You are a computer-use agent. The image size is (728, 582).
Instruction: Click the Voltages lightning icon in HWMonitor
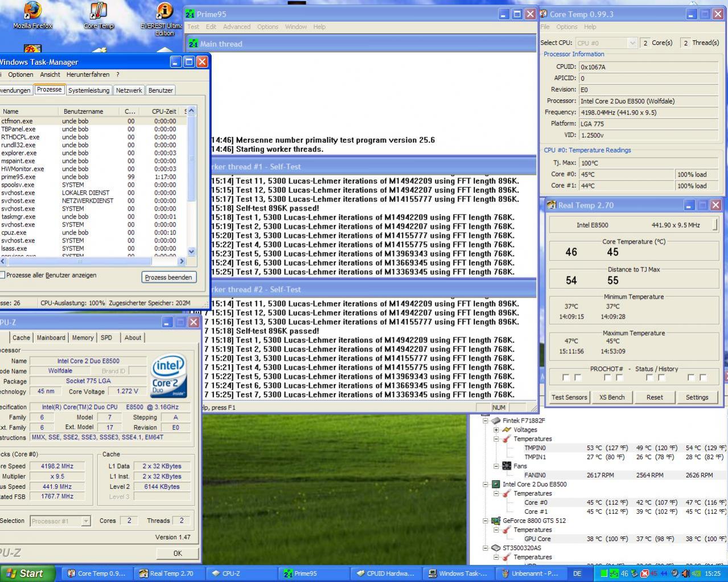coord(507,430)
